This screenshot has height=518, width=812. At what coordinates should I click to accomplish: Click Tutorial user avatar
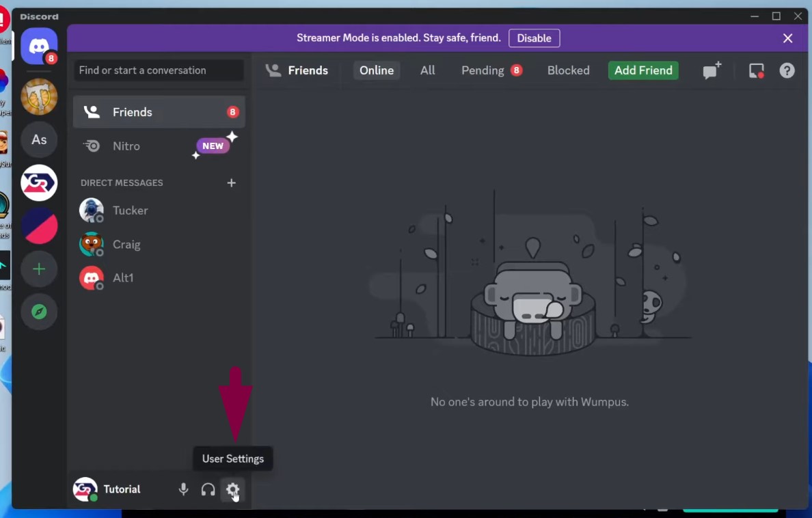85,489
